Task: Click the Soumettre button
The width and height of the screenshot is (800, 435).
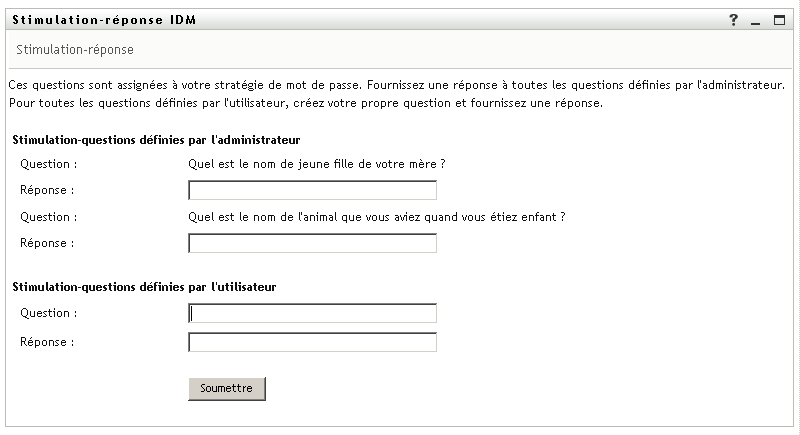Action: pyautogui.click(x=227, y=388)
